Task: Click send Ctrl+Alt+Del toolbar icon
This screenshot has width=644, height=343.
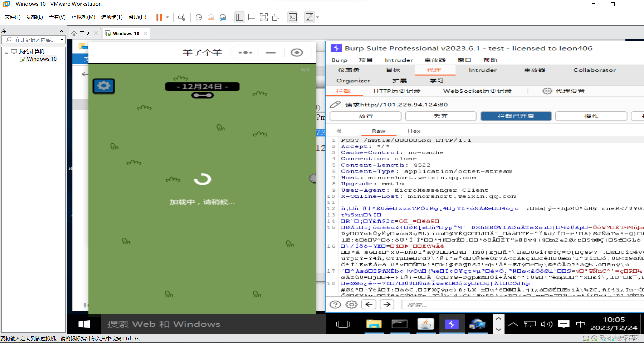Action: pos(182,17)
